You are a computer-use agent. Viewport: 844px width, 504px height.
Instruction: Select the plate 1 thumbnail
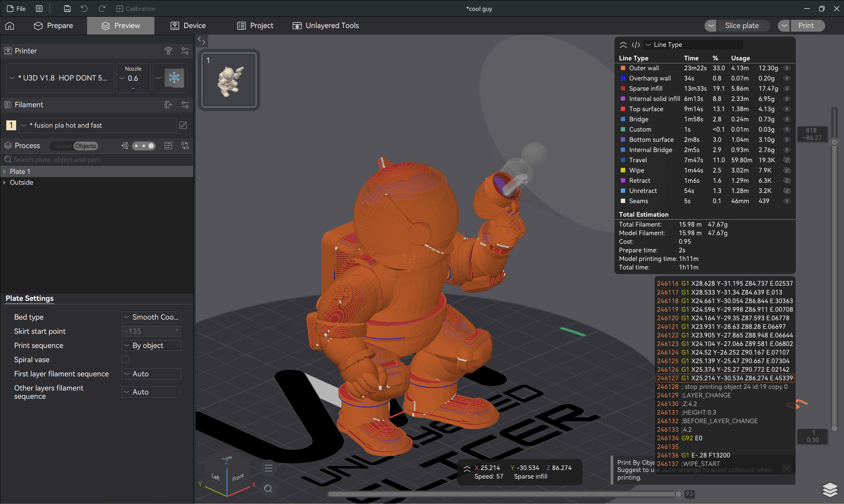pyautogui.click(x=229, y=80)
